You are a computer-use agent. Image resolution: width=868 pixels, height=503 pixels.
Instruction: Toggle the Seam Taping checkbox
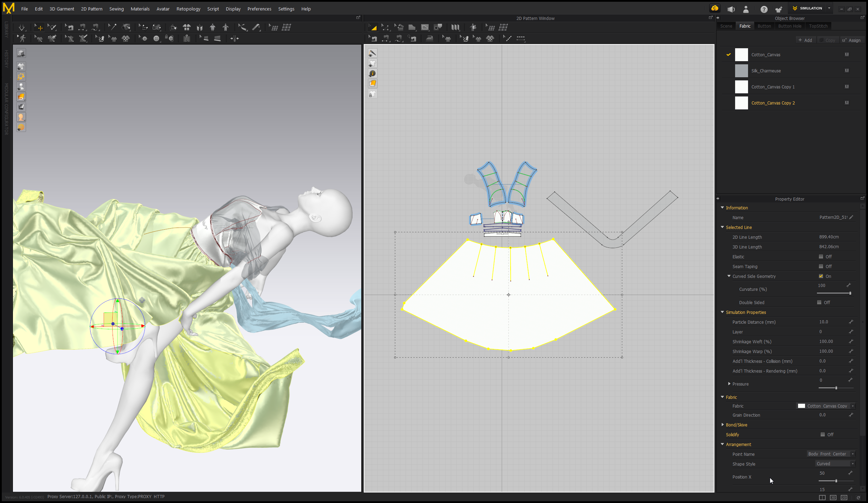point(821,266)
